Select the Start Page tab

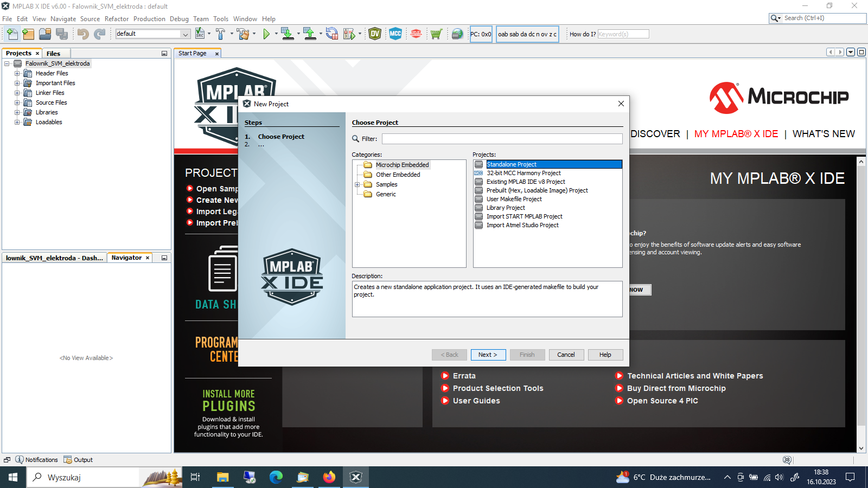193,53
